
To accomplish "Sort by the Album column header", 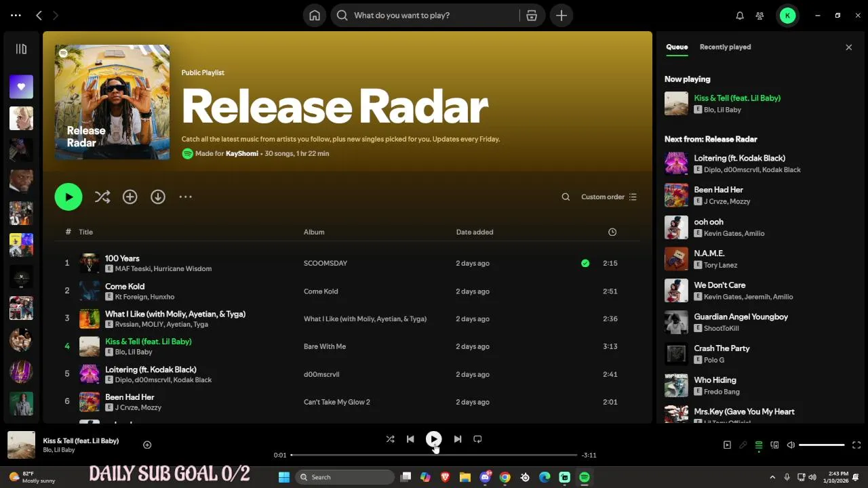I will [x=314, y=232].
